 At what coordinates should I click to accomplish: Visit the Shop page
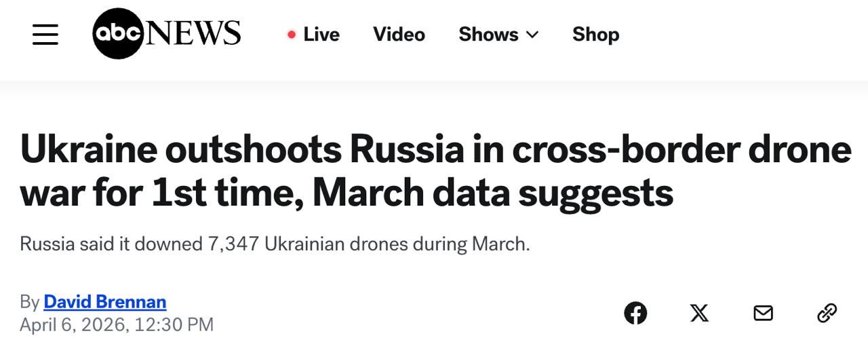click(595, 35)
